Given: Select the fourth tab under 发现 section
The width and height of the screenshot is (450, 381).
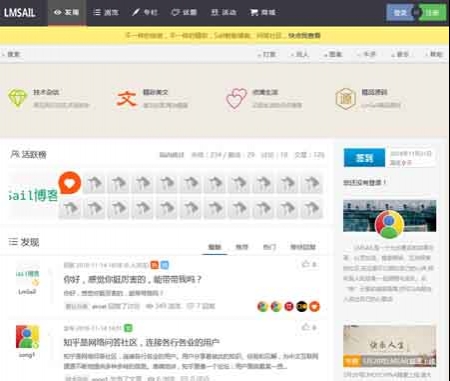Looking at the screenshot, I should (303, 247).
